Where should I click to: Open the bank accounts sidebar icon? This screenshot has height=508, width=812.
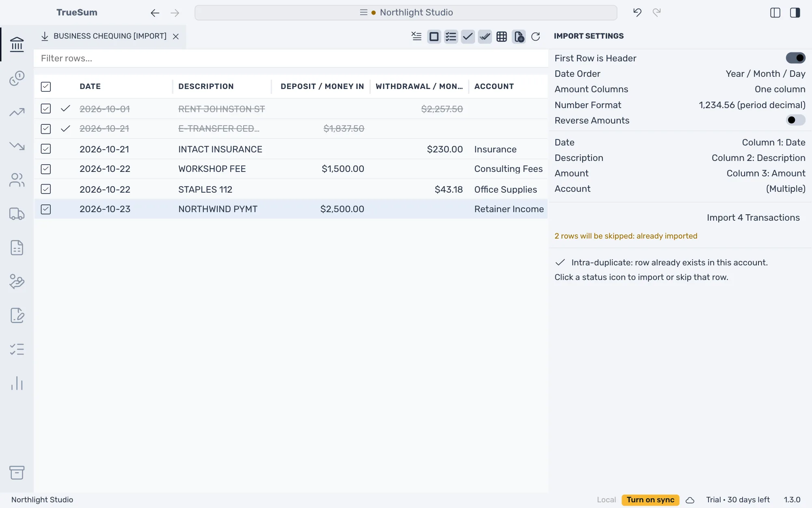[x=17, y=44]
